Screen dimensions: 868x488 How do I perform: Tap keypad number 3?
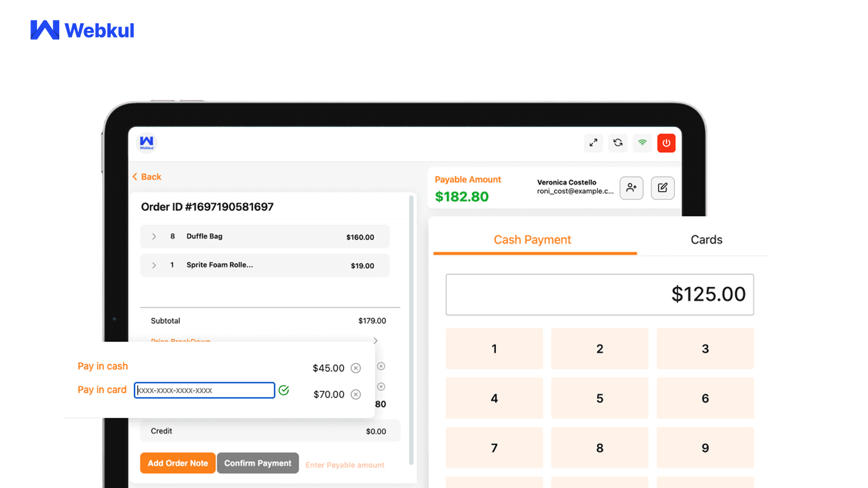coord(705,349)
